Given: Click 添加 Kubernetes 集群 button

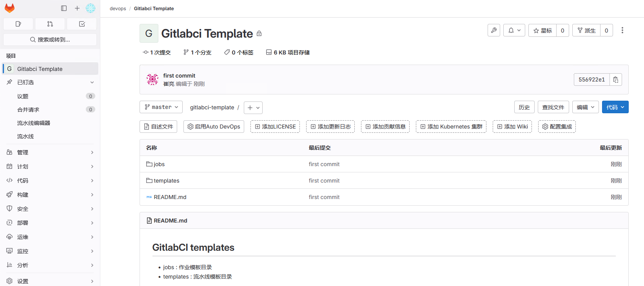Looking at the screenshot, I should (451, 127).
